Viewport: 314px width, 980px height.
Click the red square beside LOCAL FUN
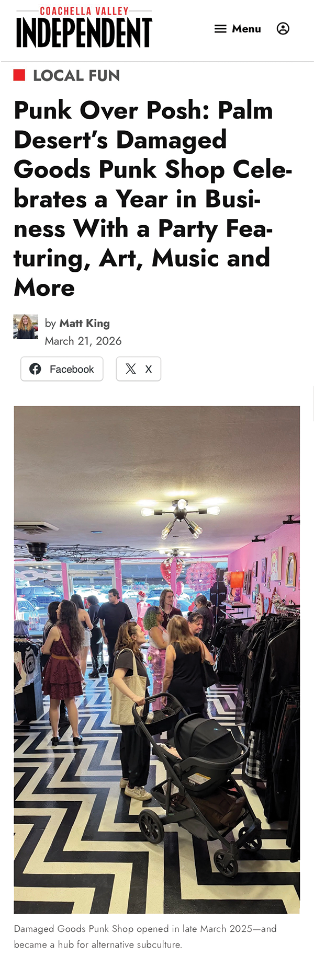tap(19, 75)
